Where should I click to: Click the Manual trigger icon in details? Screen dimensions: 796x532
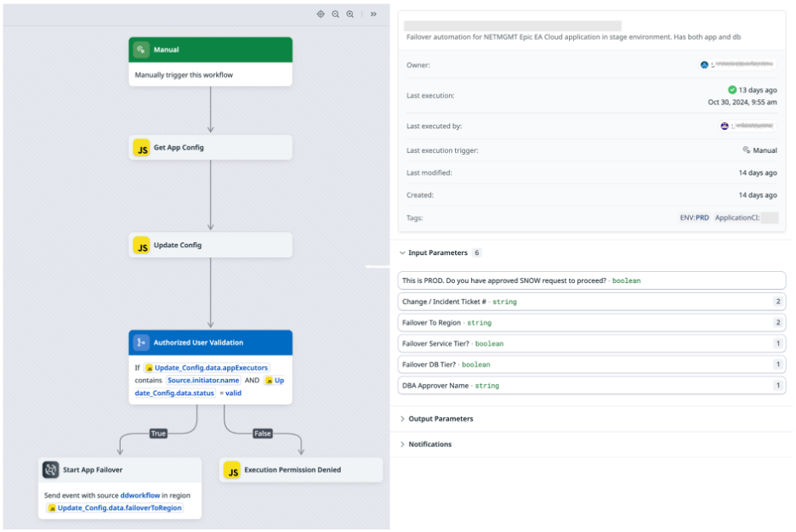[x=747, y=150]
